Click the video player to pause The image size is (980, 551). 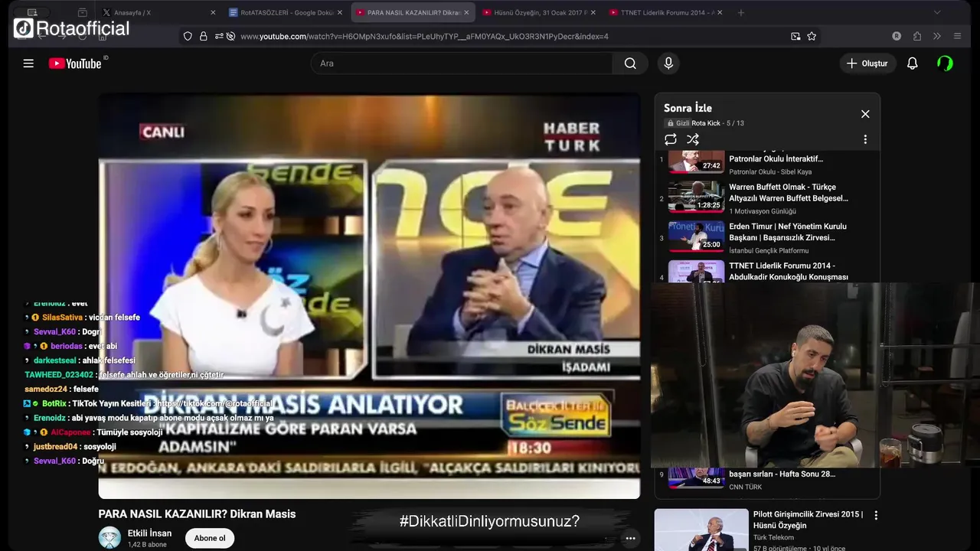(369, 296)
